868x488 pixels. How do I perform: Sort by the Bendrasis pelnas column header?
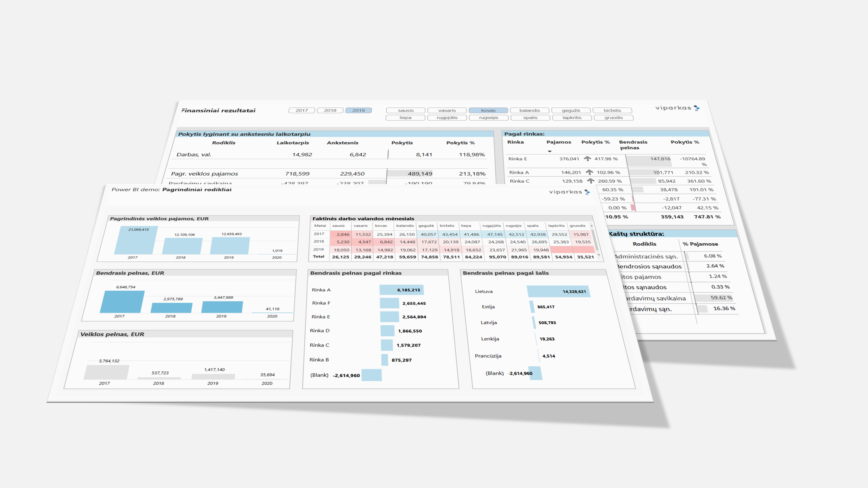point(632,145)
